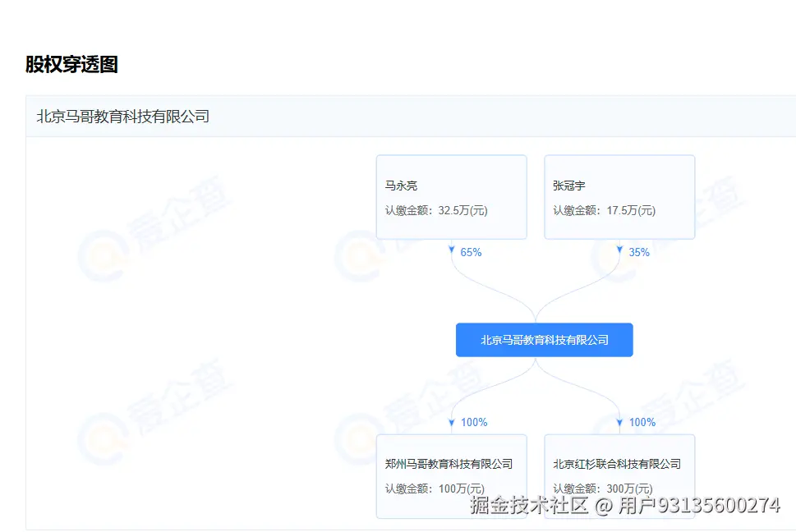Click the arrow icon above 北京红杉联合科技有限公司

point(619,423)
